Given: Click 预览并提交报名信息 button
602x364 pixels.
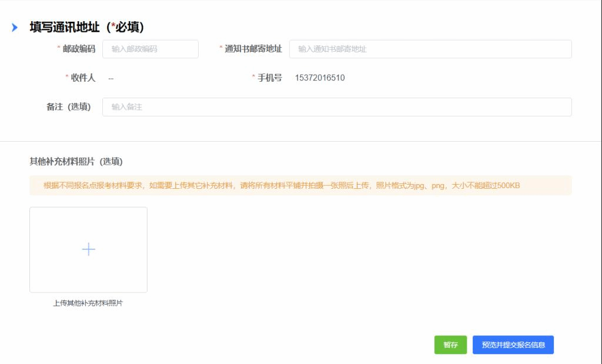Looking at the screenshot, I should pos(513,345).
